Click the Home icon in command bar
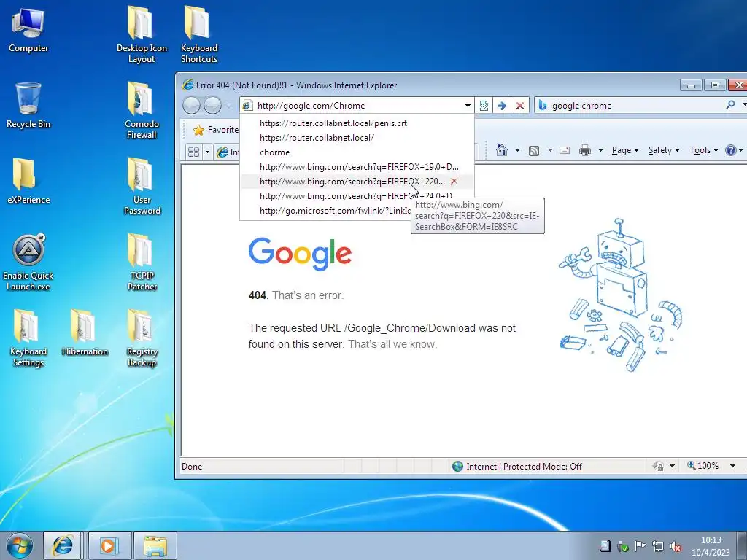Screen dimensions: 747x560 pyautogui.click(x=502, y=150)
